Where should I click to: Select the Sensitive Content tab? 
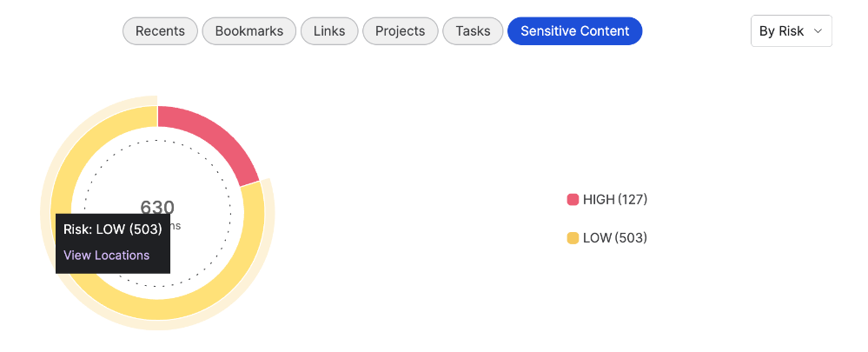tap(574, 31)
